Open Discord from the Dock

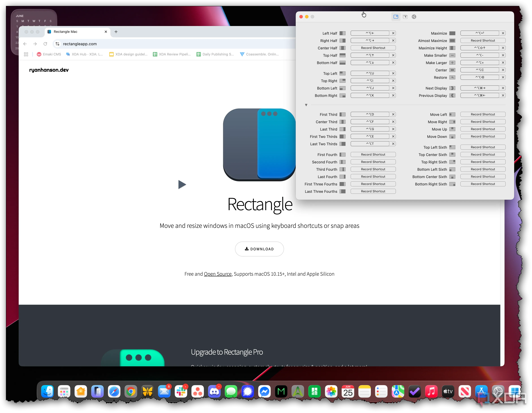click(x=214, y=391)
